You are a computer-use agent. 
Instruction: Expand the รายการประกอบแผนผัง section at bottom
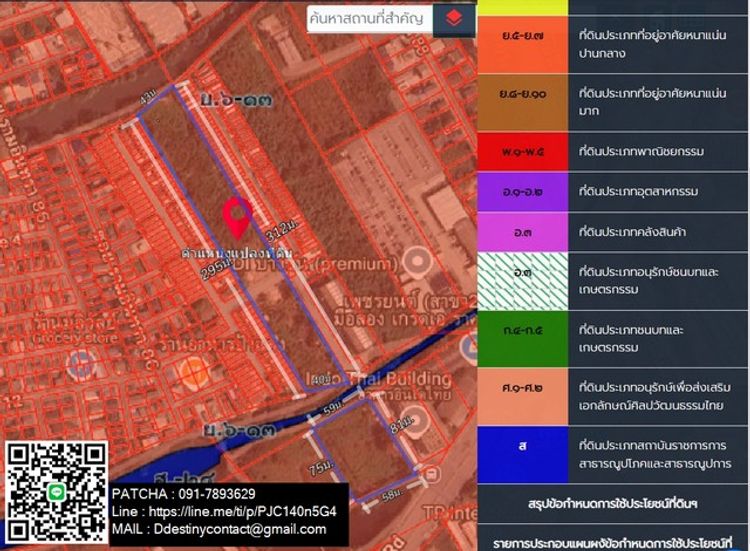pyautogui.click(x=612, y=538)
